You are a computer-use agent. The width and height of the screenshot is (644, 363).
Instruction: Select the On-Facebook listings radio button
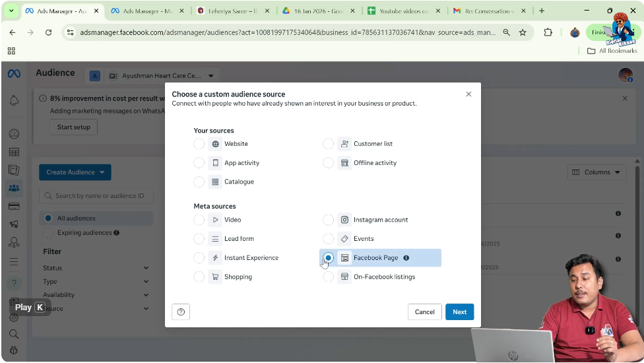pos(328,277)
